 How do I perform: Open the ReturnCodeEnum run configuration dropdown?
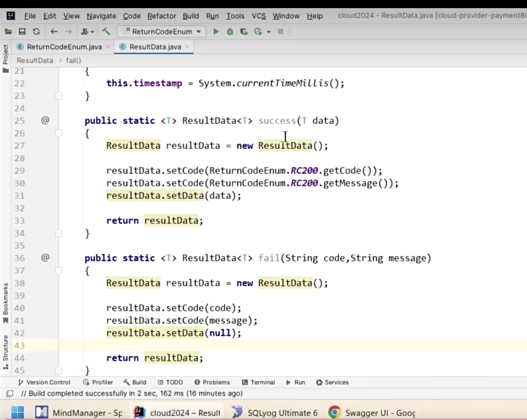point(161,32)
